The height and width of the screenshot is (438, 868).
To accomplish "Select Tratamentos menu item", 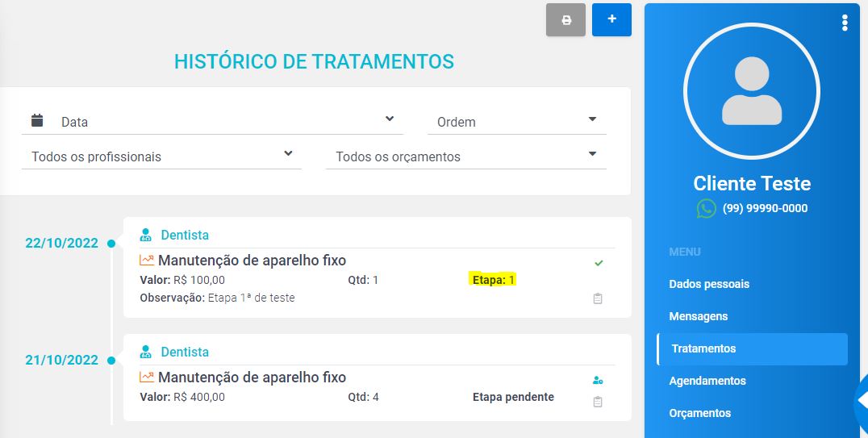I will (x=753, y=348).
